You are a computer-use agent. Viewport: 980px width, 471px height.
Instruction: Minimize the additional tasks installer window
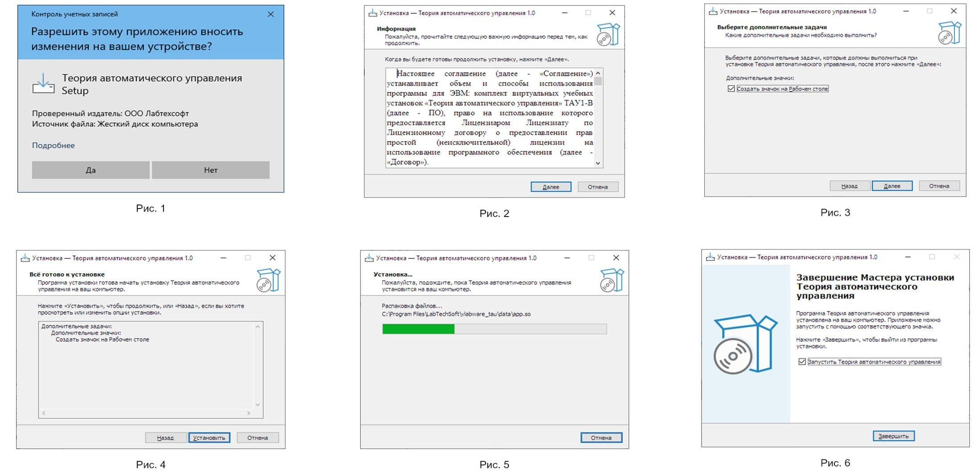pyautogui.click(x=906, y=11)
